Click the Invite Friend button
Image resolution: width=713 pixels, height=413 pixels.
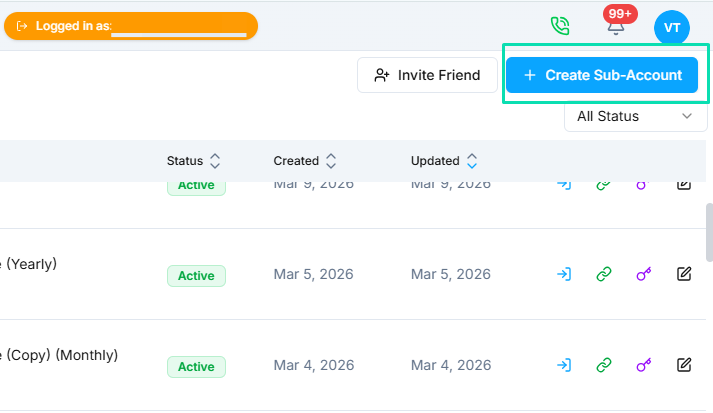427,75
